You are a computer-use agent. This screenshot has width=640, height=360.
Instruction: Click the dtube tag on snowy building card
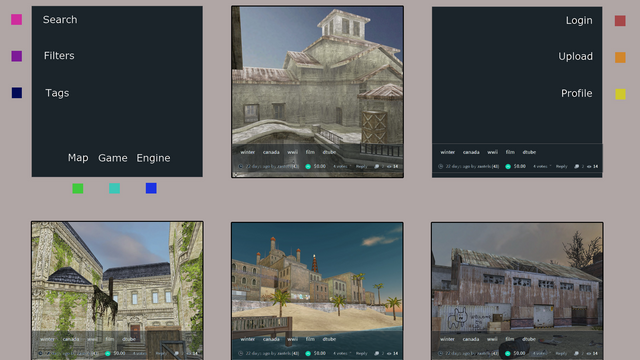(x=329, y=152)
